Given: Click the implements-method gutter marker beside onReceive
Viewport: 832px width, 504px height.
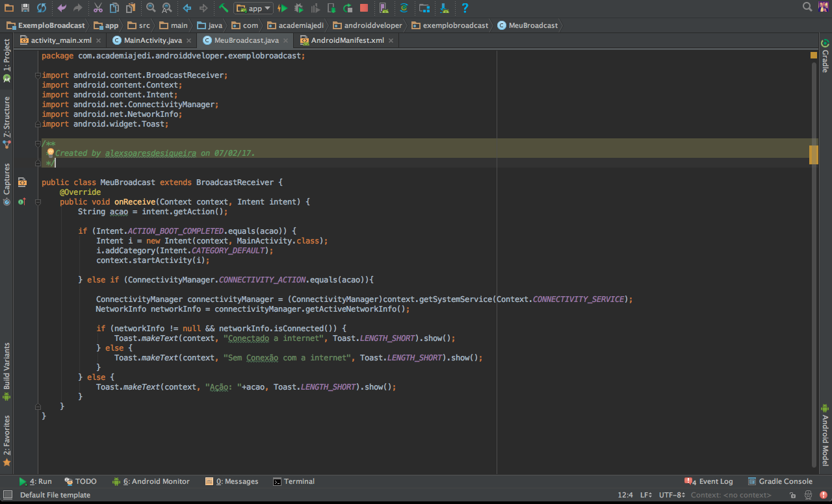Looking at the screenshot, I should (22, 202).
